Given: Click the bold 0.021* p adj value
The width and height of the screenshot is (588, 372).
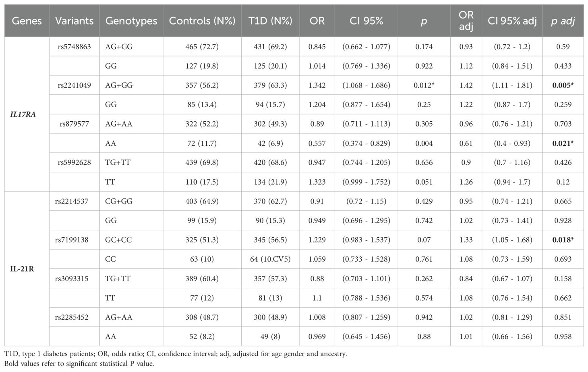Looking at the screenshot, I should (563, 143).
